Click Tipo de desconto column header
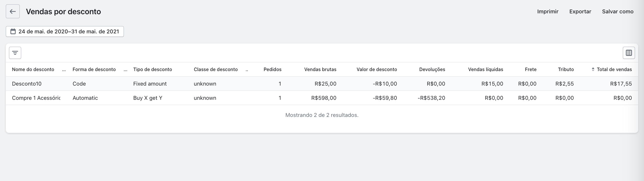The width and height of the screenshot is (644, 181). (153, 69)
